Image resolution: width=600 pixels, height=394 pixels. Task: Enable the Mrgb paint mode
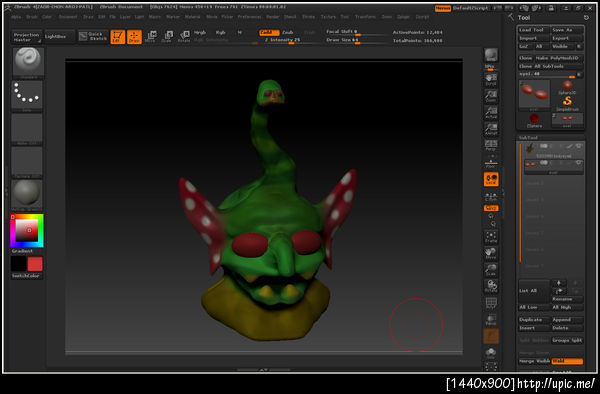(200, 33)
